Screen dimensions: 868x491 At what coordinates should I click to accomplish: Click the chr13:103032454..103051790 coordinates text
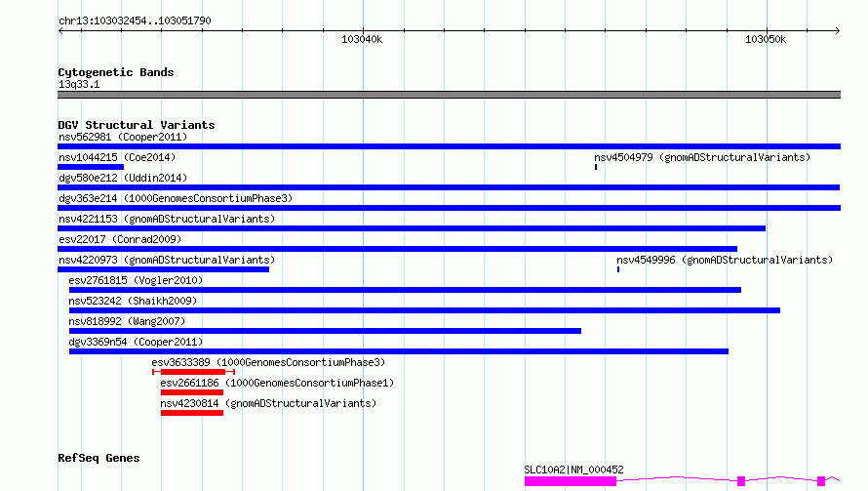(x=135, y=20)
